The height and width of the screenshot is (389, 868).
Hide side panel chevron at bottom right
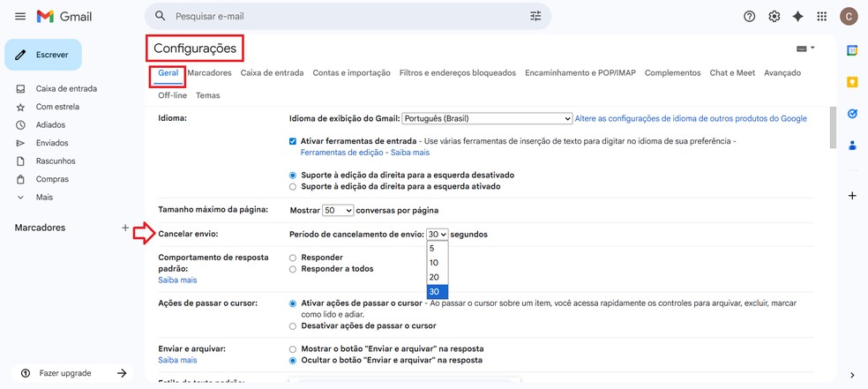pos(852,375)
